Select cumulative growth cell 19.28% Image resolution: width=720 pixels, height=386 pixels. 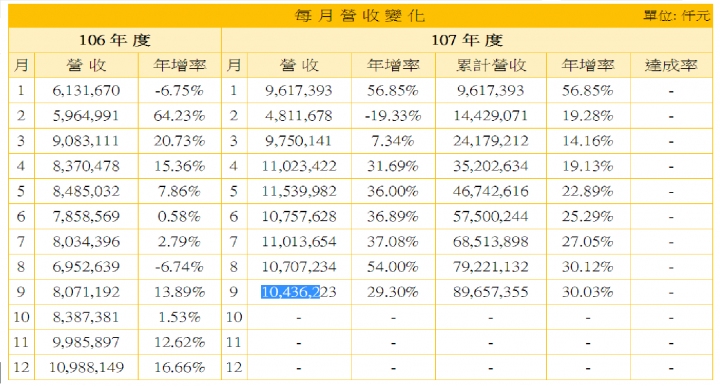click(588, 116)
